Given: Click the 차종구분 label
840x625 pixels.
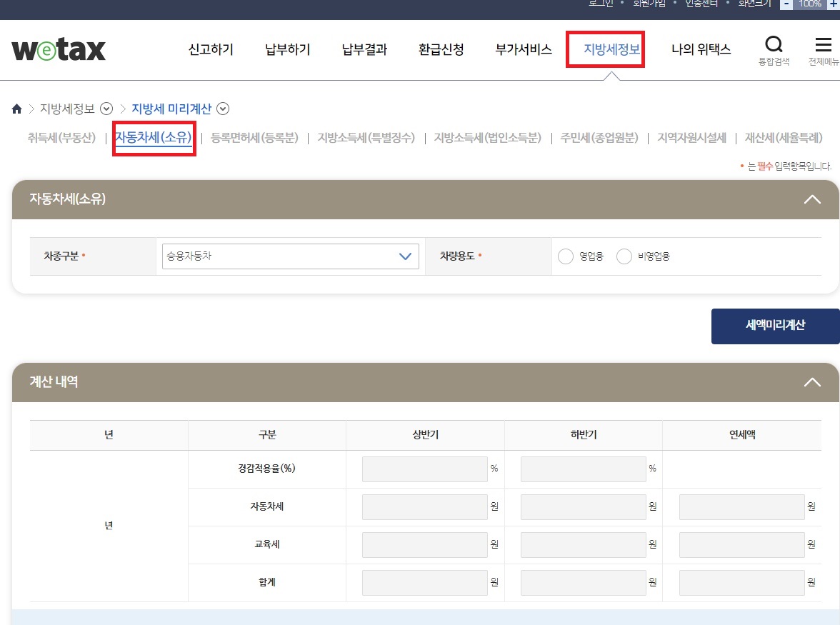Looking at the screenshot, I should [x=61, y=256].
